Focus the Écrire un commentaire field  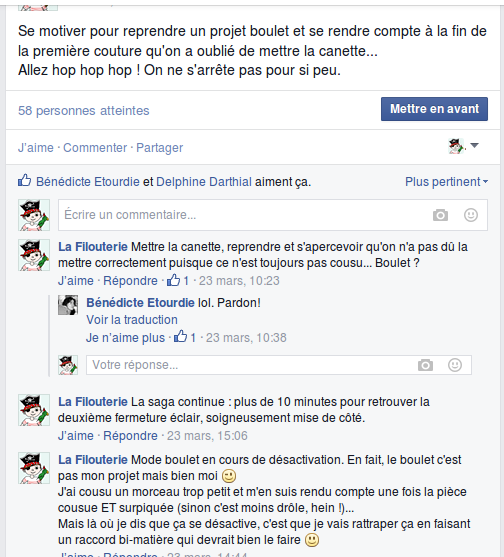coord(273,215)
